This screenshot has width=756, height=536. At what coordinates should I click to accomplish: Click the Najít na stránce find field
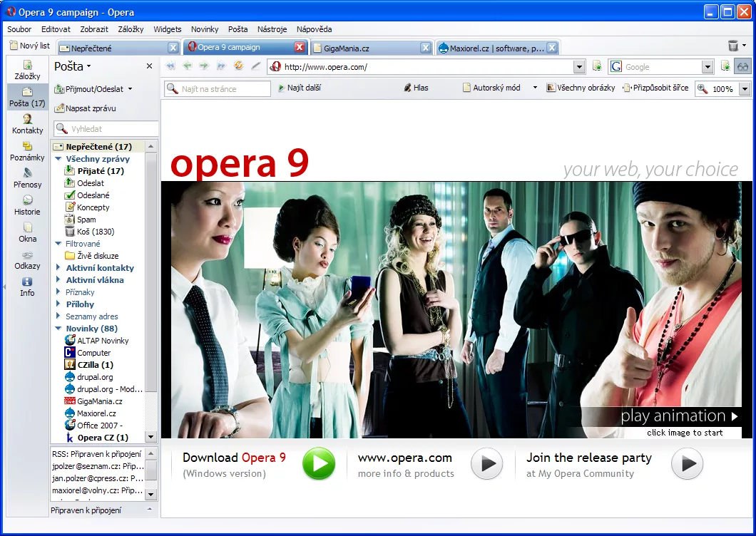click(218, 88)
